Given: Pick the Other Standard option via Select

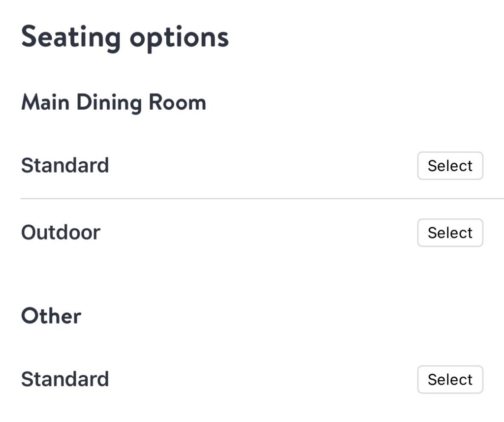Looking at the screenshot, I should (450, 379).
